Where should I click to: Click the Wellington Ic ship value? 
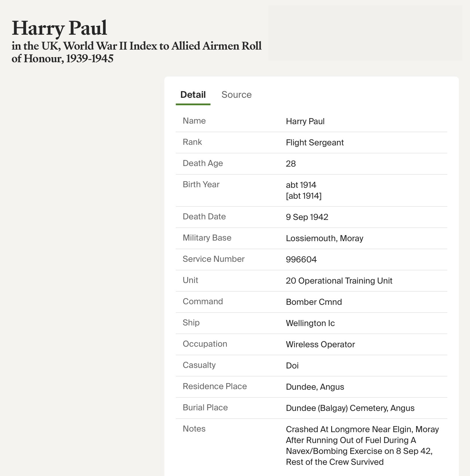point(310,323)
